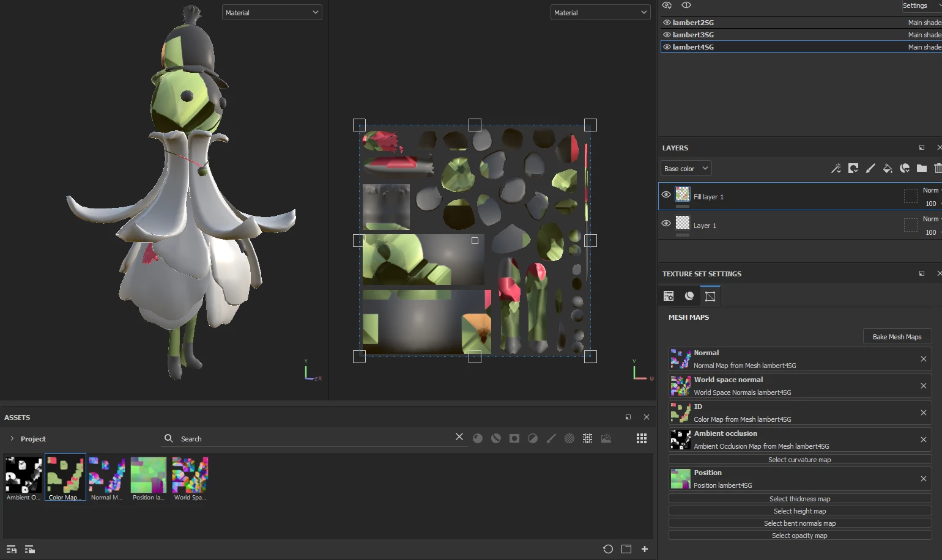Click the saved searches list icon
The height and width of the screenshot is (560, 942).
11,550
